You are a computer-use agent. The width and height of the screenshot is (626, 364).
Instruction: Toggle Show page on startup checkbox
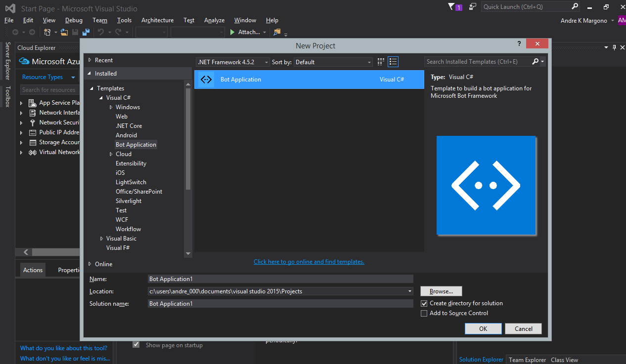(x=136, y=345)
